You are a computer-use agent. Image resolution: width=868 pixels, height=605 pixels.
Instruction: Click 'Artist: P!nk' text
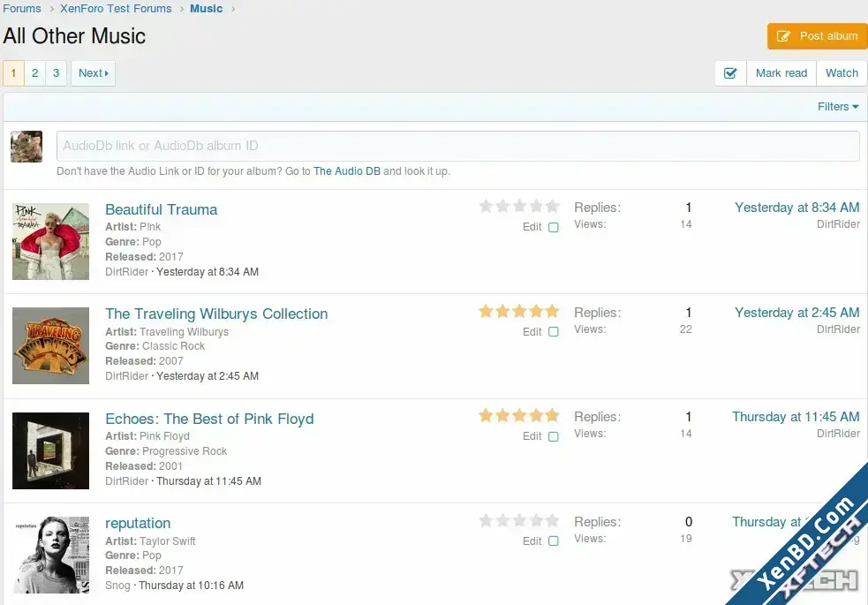132,226
